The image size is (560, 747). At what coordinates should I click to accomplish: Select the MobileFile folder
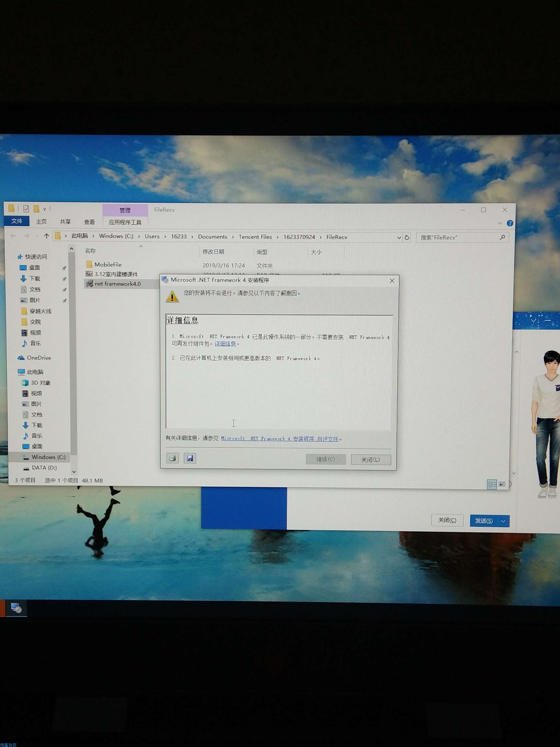pos(107,265)
